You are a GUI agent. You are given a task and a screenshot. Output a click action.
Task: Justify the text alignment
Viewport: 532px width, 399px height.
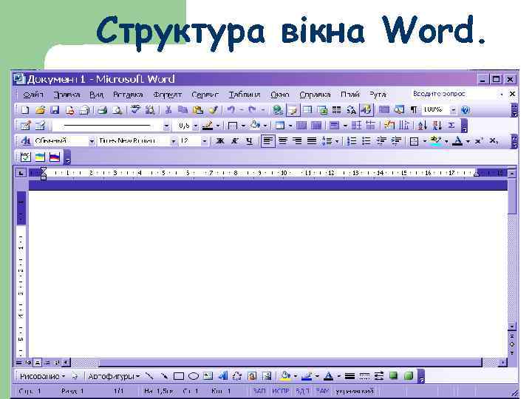coord(312,141)
